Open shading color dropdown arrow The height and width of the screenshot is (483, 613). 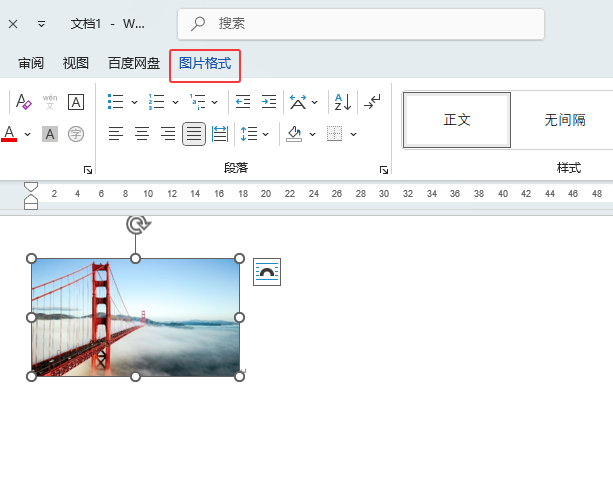click(312, 134)
